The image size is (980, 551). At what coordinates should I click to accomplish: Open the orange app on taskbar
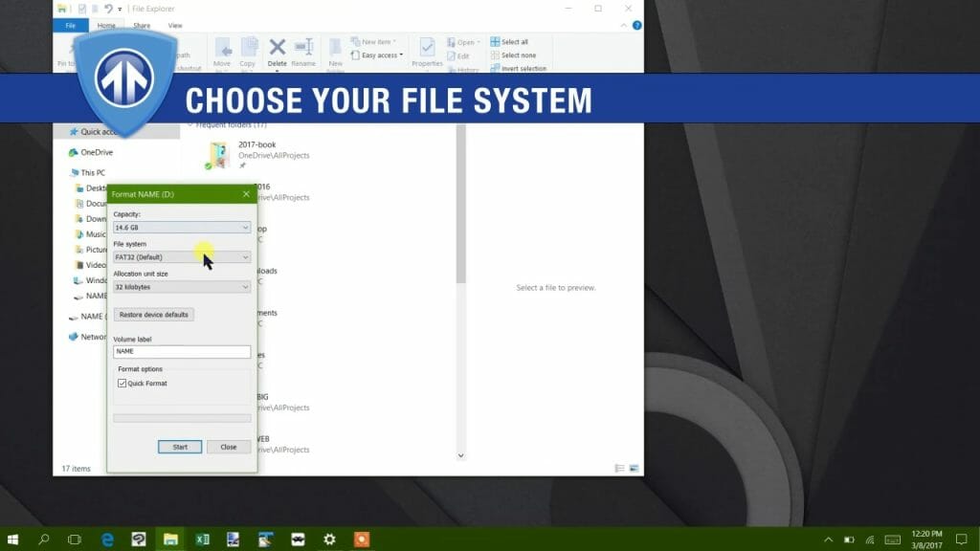361,540
